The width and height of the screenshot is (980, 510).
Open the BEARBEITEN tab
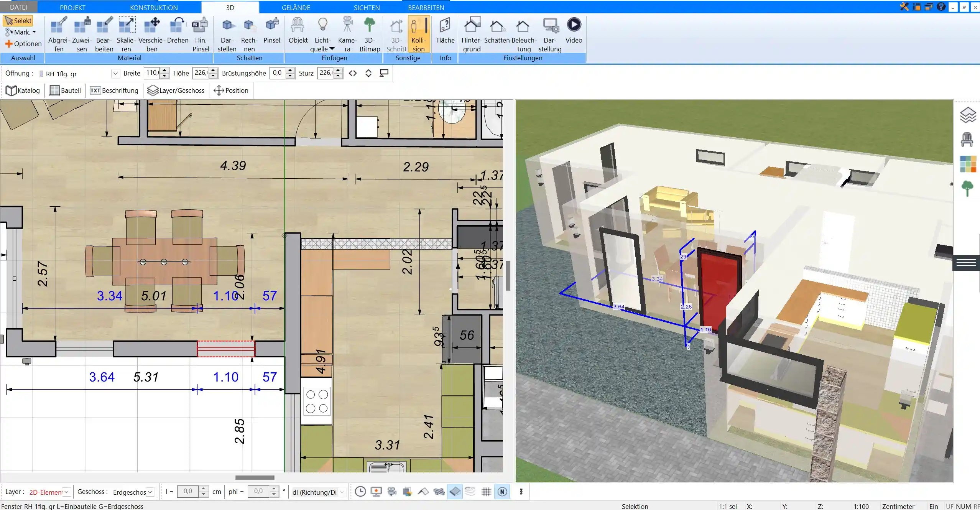426,7
